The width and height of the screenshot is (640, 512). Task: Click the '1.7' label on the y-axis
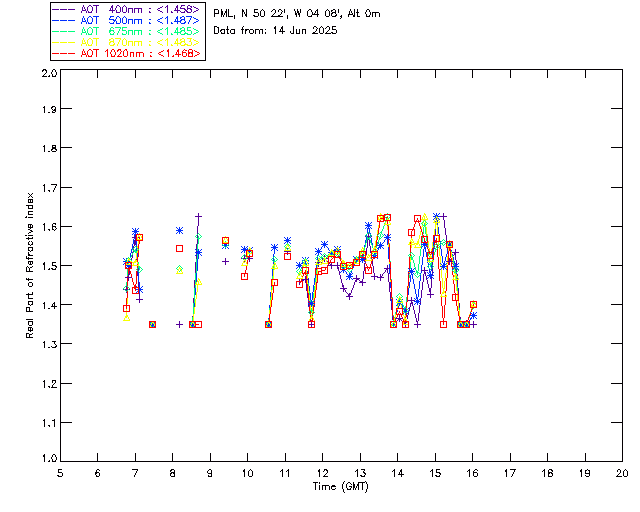[49, 187]
